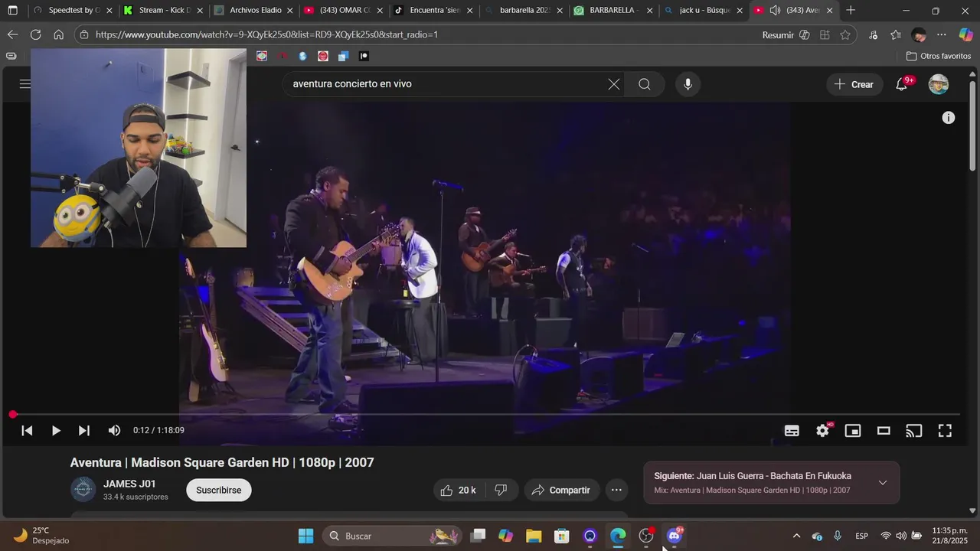Open the Otros favoritos folder
This screenshot has width=980, height=551.
point(939,56)
